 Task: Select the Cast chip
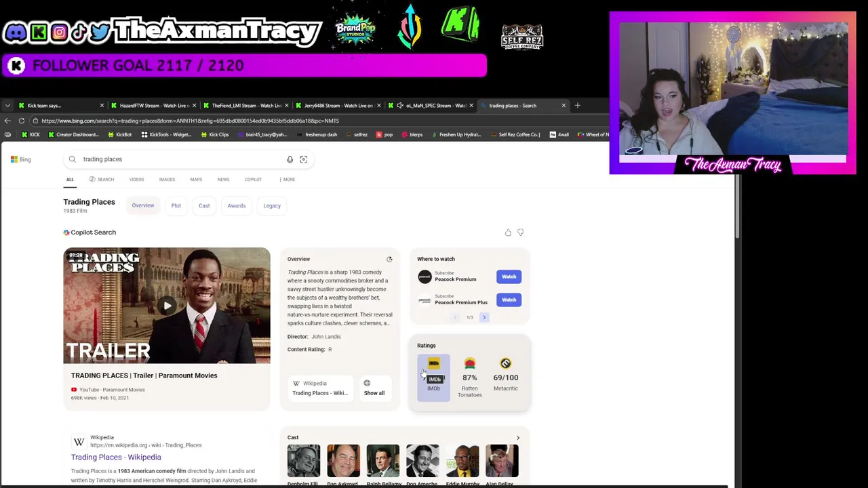(204, 205)
